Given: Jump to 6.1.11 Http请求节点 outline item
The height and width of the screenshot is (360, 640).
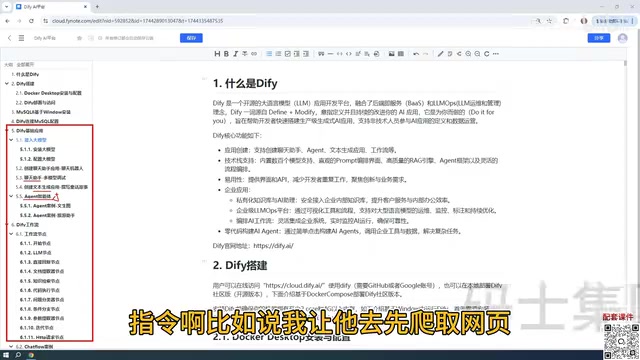Looking at the screenshot, I should 42,337.
